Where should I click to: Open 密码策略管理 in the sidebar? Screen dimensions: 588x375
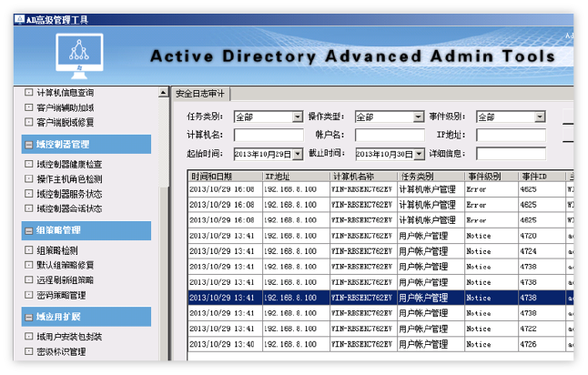click(x=61, y=295)
